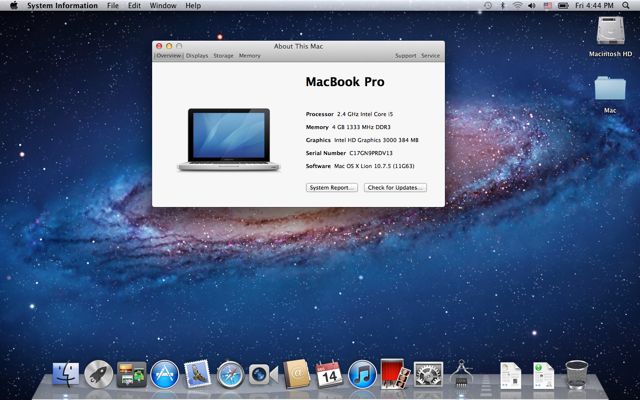The image size is (640, 400).
Task: Open the File menu
Action: (x=113, y=6)
